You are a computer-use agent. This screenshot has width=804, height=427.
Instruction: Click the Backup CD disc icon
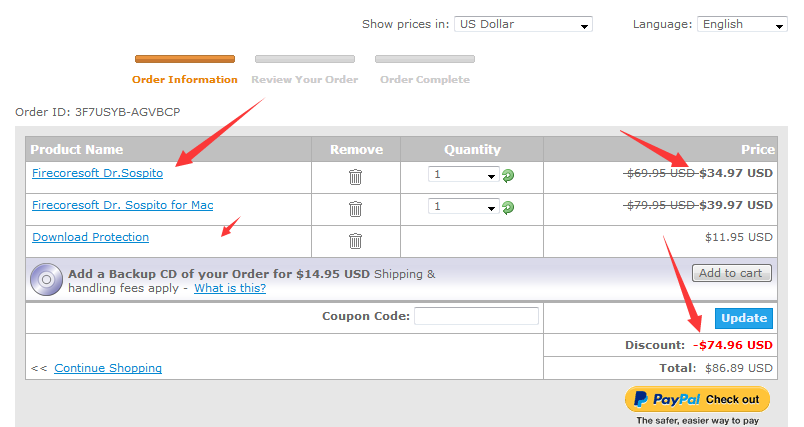[46, 279]
